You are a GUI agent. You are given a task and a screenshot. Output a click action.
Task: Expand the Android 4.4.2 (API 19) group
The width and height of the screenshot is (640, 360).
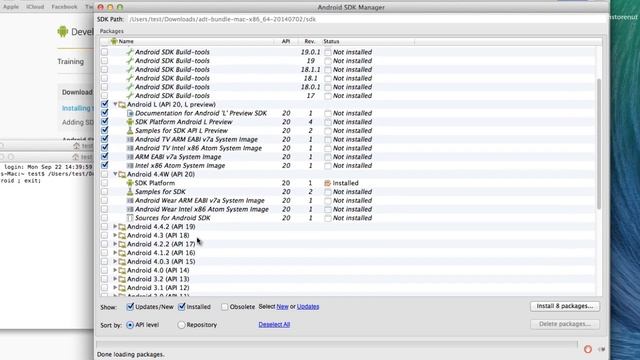point(115,227)
